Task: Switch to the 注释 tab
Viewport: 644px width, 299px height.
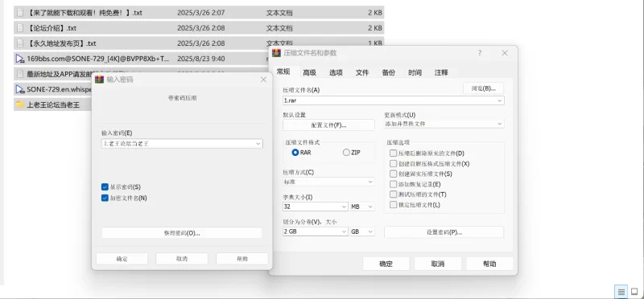Action: pos(441,72)
